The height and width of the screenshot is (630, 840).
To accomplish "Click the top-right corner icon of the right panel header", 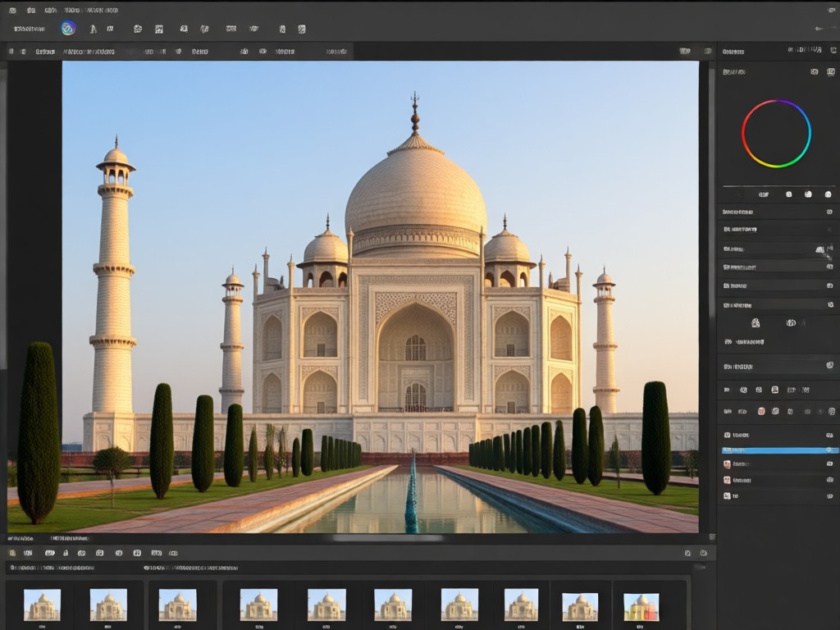I will 833,50.
